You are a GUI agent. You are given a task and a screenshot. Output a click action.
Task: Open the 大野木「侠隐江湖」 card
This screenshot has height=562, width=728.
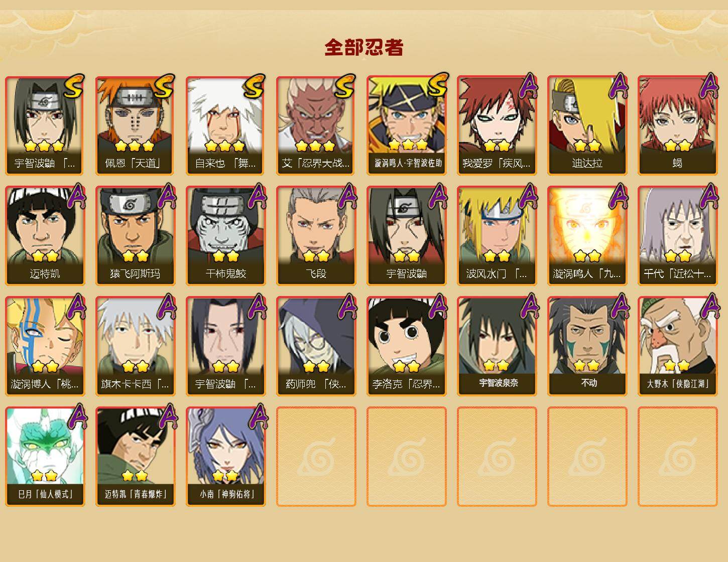coord(677,346)
